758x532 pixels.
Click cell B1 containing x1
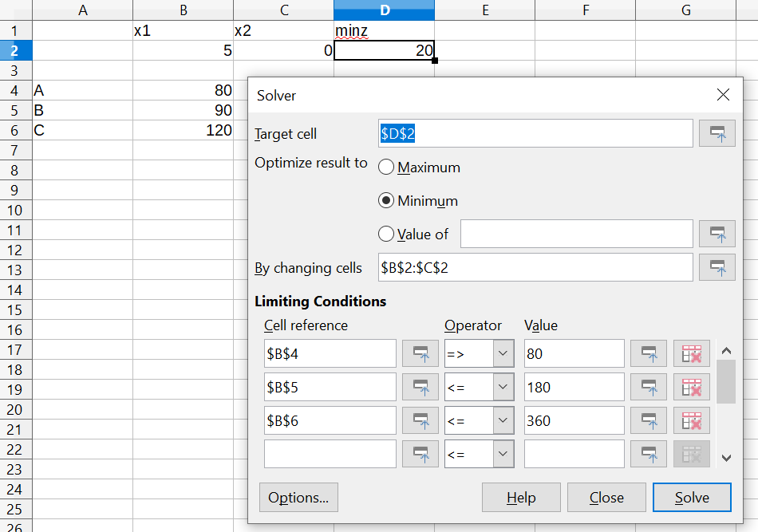[x=184, y=30]
